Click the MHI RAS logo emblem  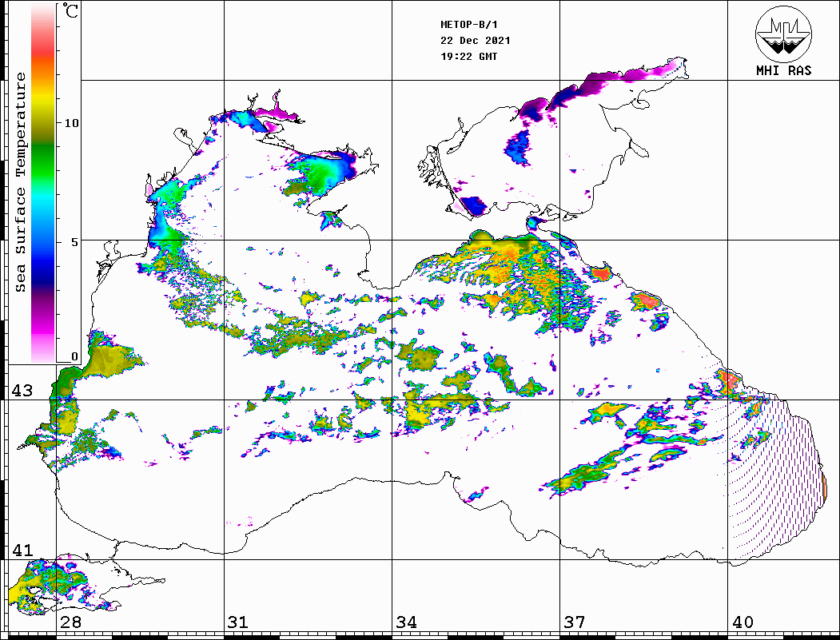pyautogui.click(x=783, y=34)
